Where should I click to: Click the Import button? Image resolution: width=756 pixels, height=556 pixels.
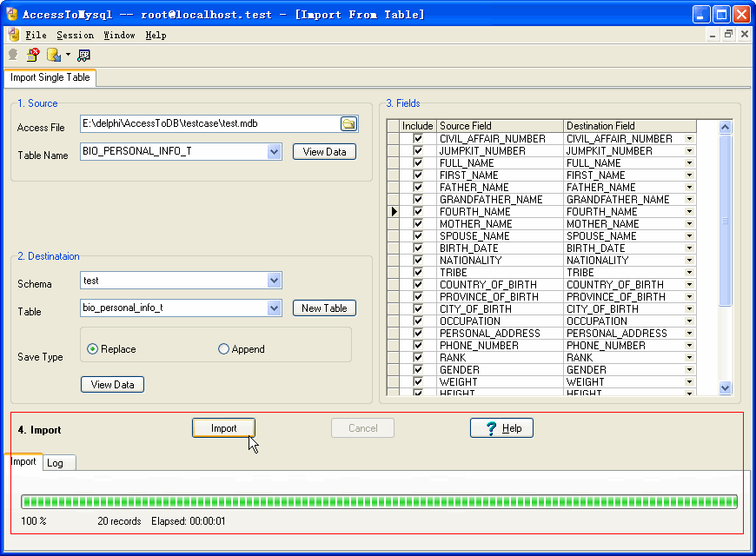tap(223, 428)
